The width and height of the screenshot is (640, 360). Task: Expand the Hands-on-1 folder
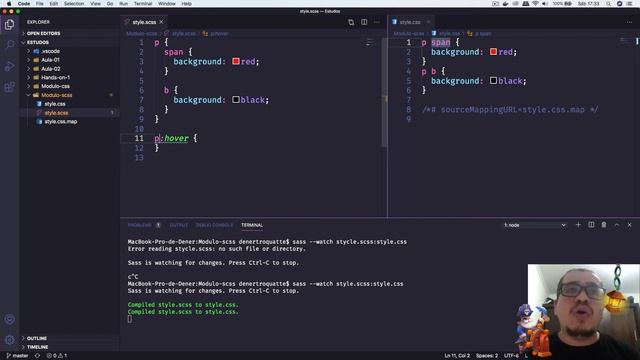69,78
